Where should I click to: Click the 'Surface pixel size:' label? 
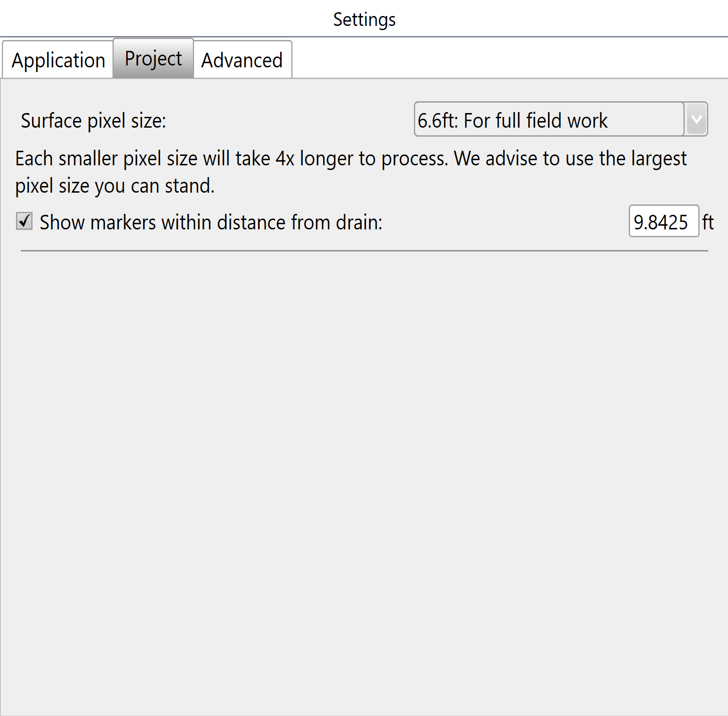tap(93, 121)
